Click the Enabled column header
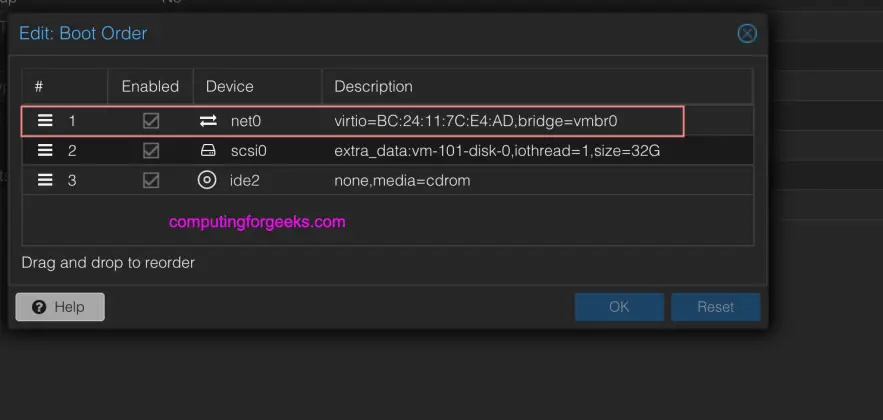Image resolution: width=883 pixels, height=420 pixels. [150, 87]
